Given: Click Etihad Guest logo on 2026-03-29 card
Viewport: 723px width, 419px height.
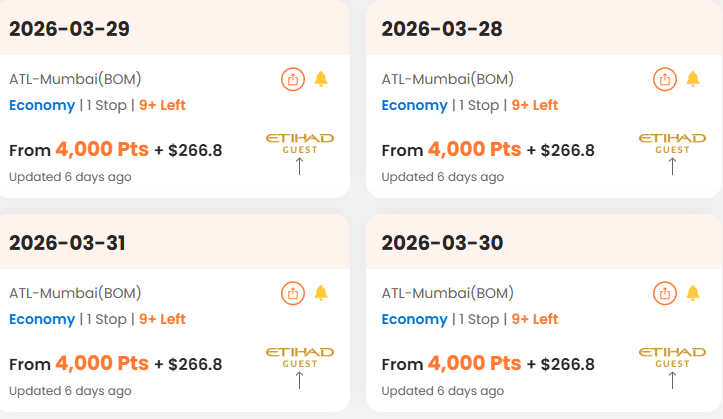Looking at the screenshot, I should [299, 143].
